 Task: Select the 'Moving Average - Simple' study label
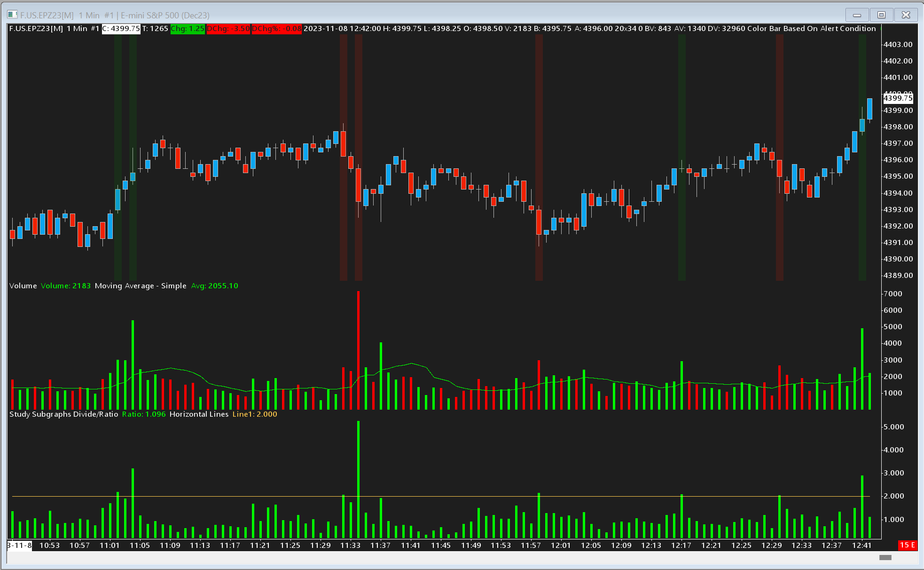pyautogui.click(x=140, y=286)
